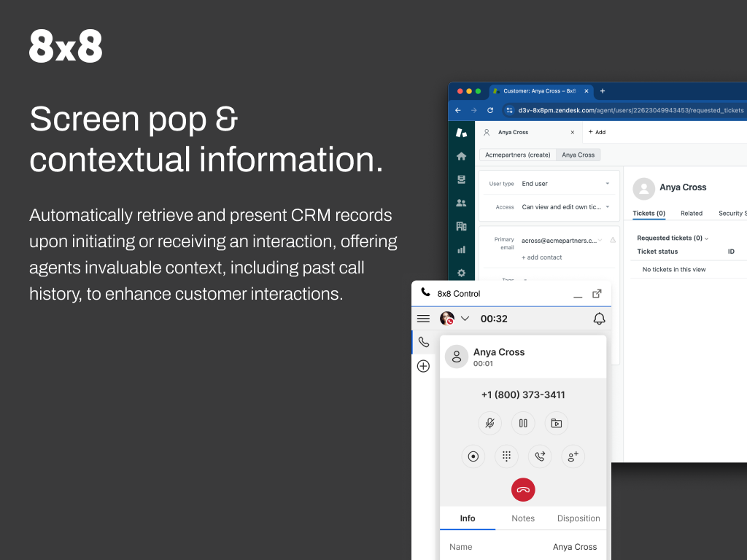Viewport: 747px width, 560px height.
Task: Switch to the Notes tab
Action: [x=523, y=518]
